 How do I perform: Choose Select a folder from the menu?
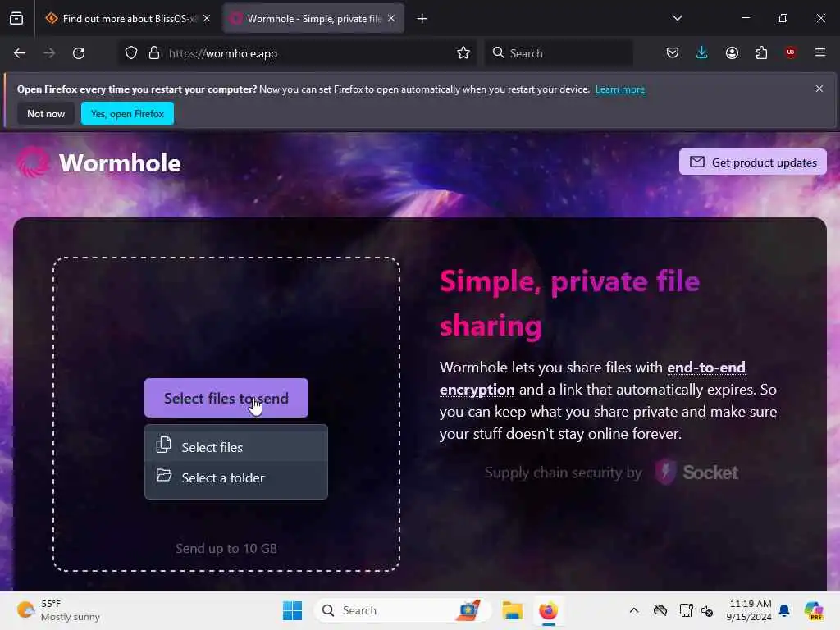(236, 477)
